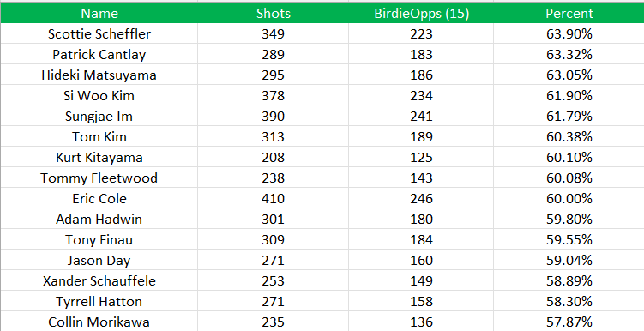Select the Collin Morikawa name cell
The width and height of the screenshot is (644, 331).
coord(99,322)
